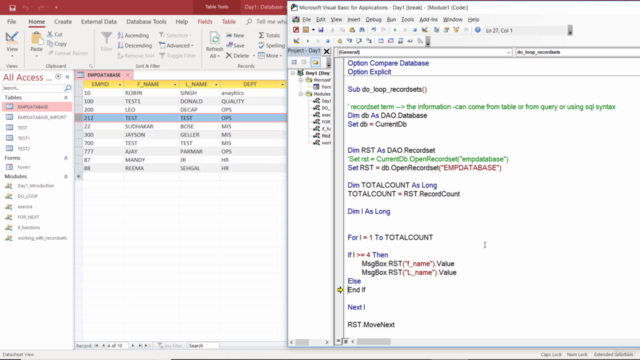The height and width of the screenshot is (360, 640).
Task: Click Step Over icon in the Debug toolbar
Action: tap(359, 41)
